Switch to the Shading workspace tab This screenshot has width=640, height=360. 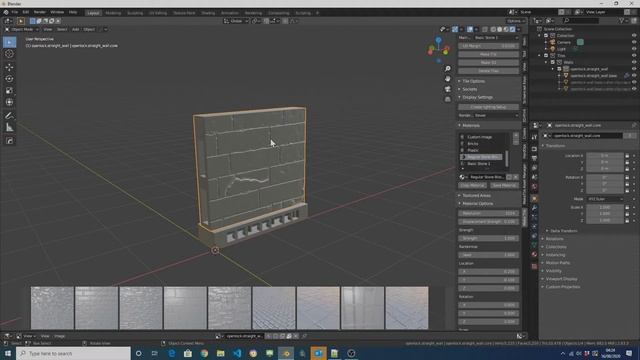tap(208, 13)
